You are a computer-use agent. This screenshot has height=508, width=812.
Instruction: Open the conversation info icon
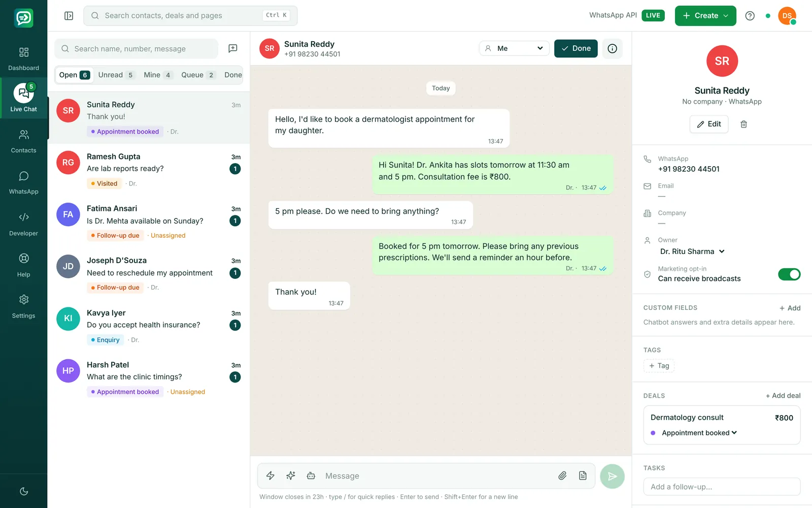[x=612, y=48]
